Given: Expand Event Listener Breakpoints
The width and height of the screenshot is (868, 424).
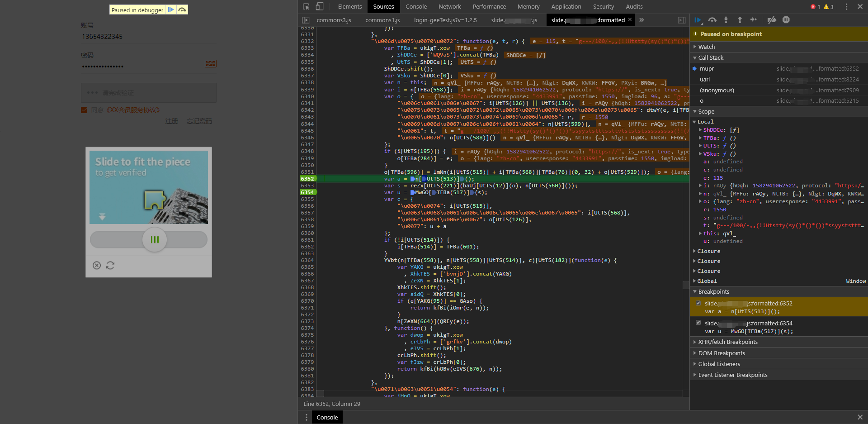Looking at the screenshot, I should click(x=732, y=375).
